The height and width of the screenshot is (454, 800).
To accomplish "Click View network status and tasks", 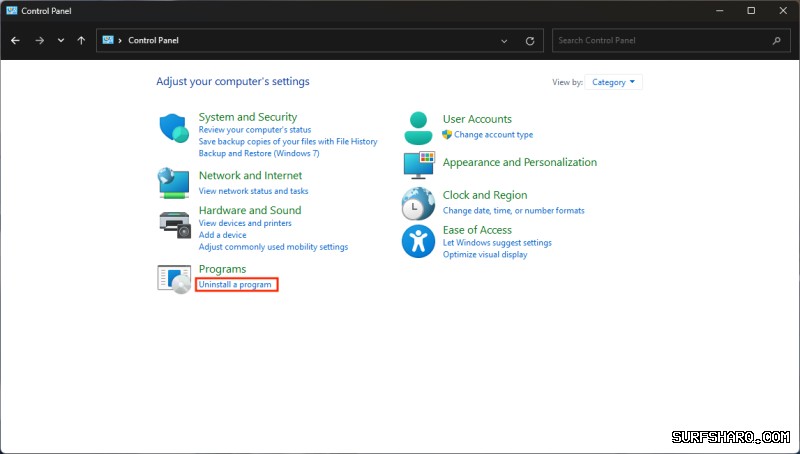I will point(253,191).
